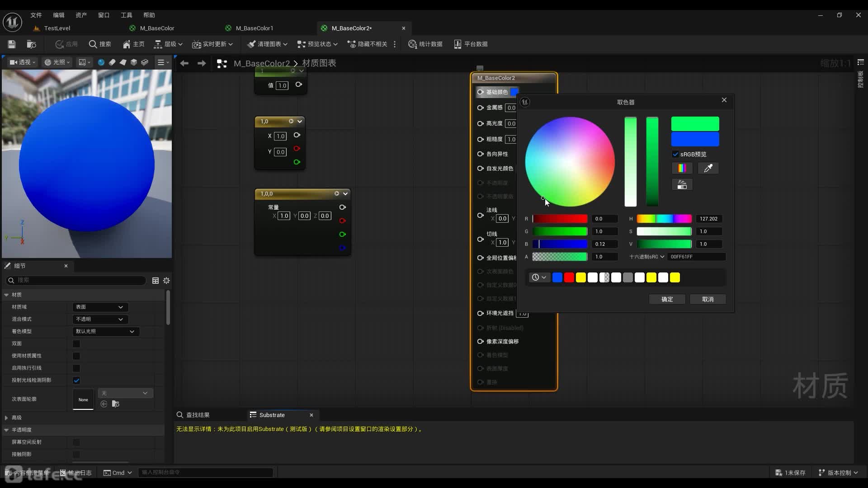Uncheck 投射光线检测阴影 checkbox
The width and height of the screenshot is (868, 488).
[76, 380]
